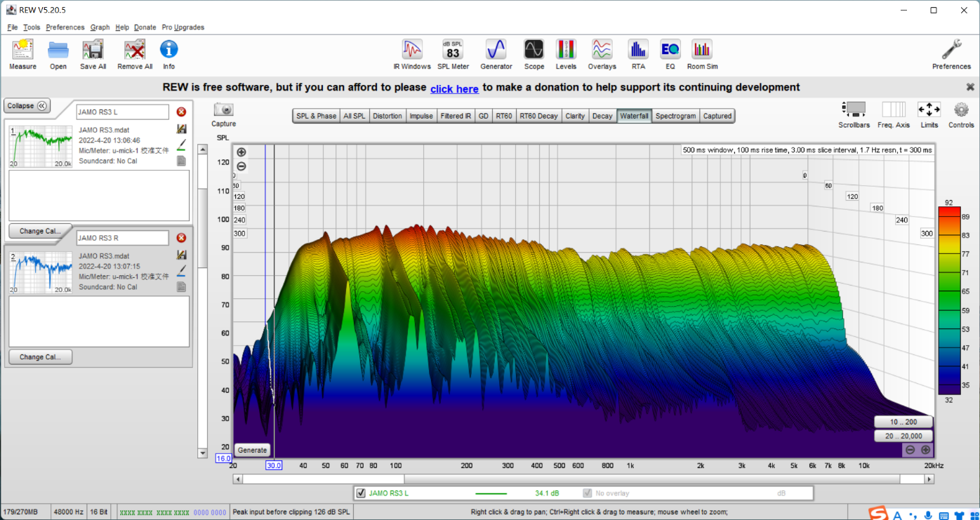Open the Preferences menu

pyautogui.click(x=65, y=27)
